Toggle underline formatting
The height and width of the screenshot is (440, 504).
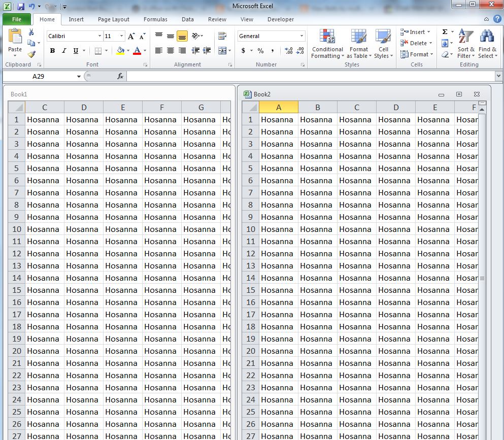coord(76,51)
